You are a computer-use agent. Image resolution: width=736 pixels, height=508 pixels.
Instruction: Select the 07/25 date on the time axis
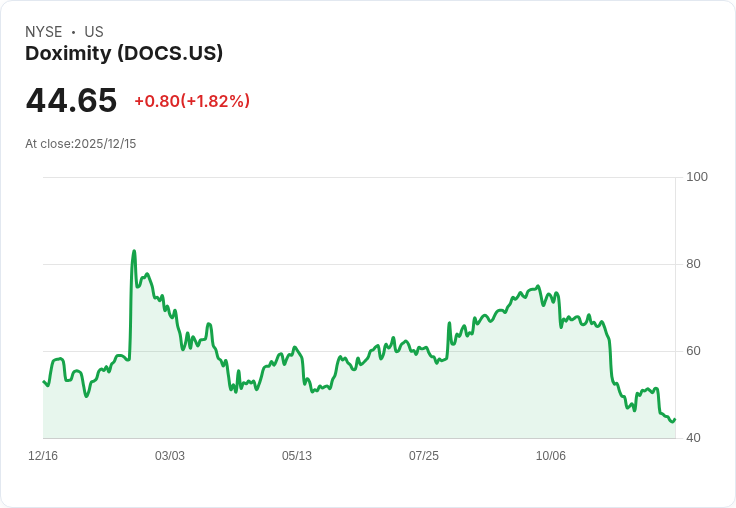pos(424,456)
